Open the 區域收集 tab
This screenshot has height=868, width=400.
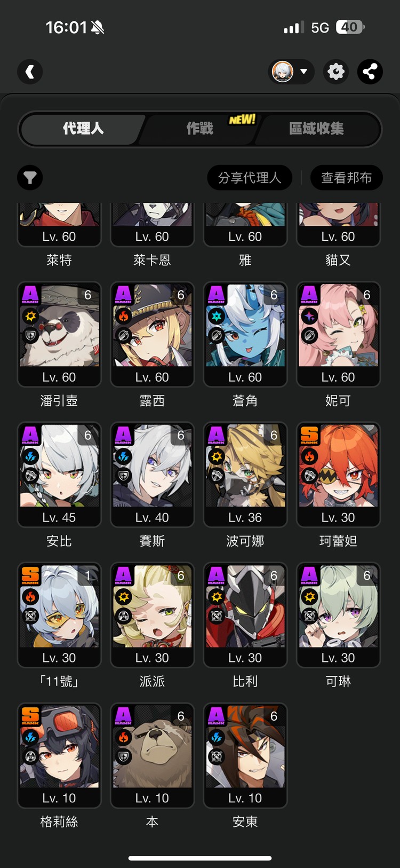coord(316,129)
